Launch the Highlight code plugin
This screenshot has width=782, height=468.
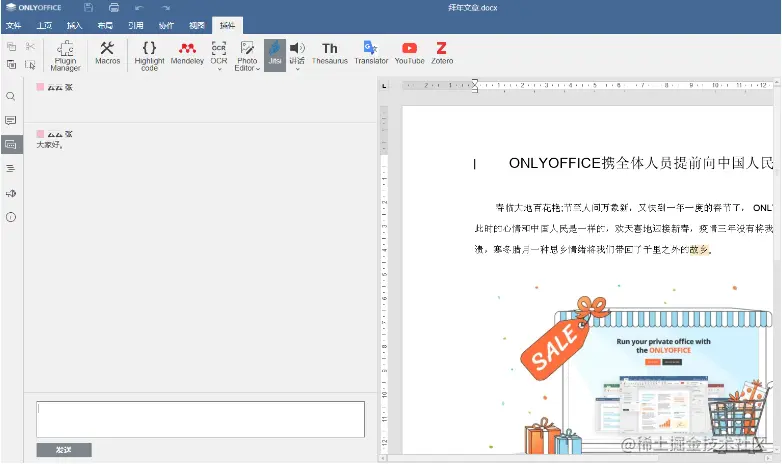pyautogui.click(x=149, y=55)
